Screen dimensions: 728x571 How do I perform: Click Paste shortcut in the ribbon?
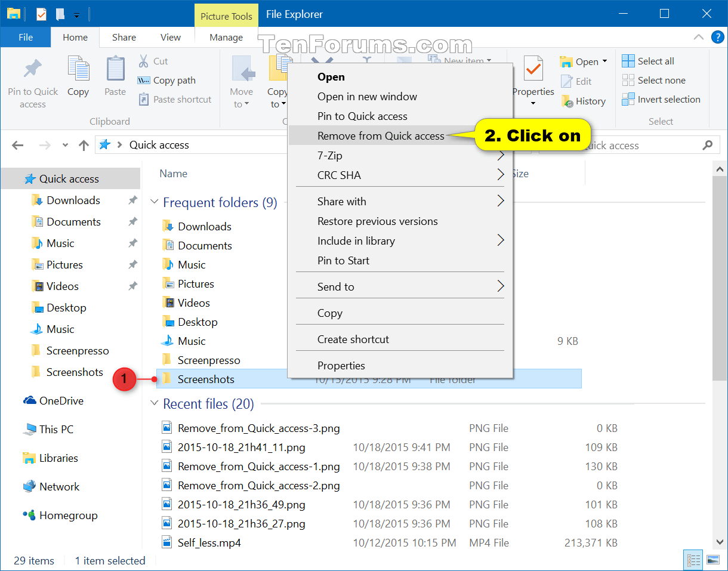[x=175, y=99]
